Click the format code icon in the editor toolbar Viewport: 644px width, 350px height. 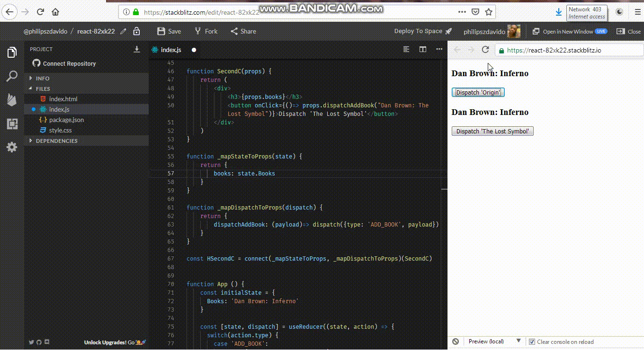click(x=406, y=49)
